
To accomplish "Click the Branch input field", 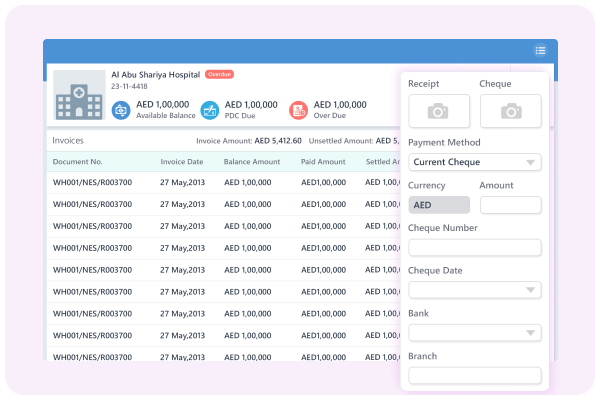I will click(x=475, y=376).
